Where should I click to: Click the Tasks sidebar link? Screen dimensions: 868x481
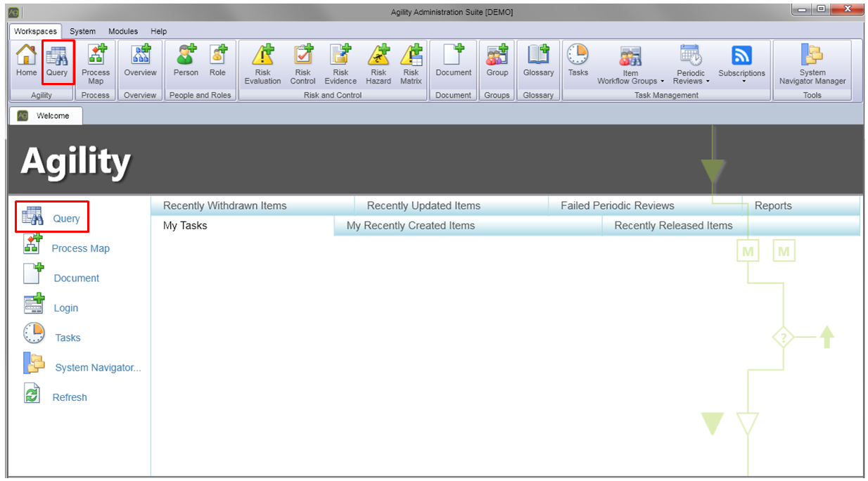68,338
